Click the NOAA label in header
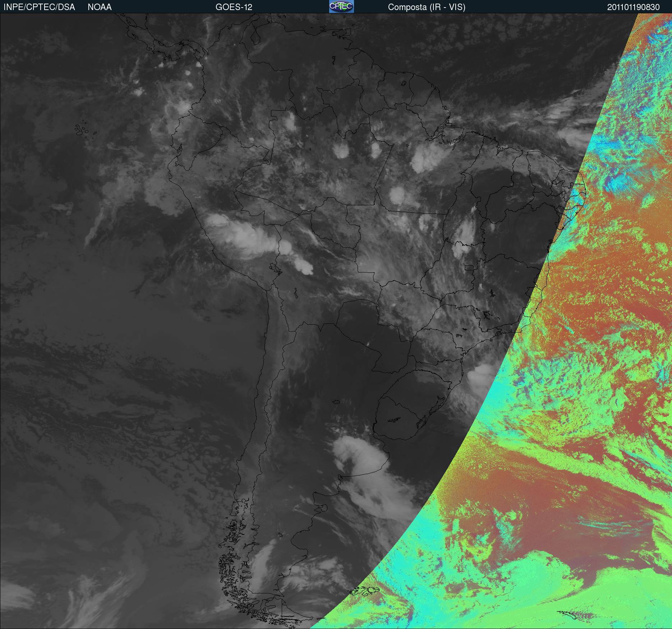Screen dimensions: 672x629 point(100,7)
